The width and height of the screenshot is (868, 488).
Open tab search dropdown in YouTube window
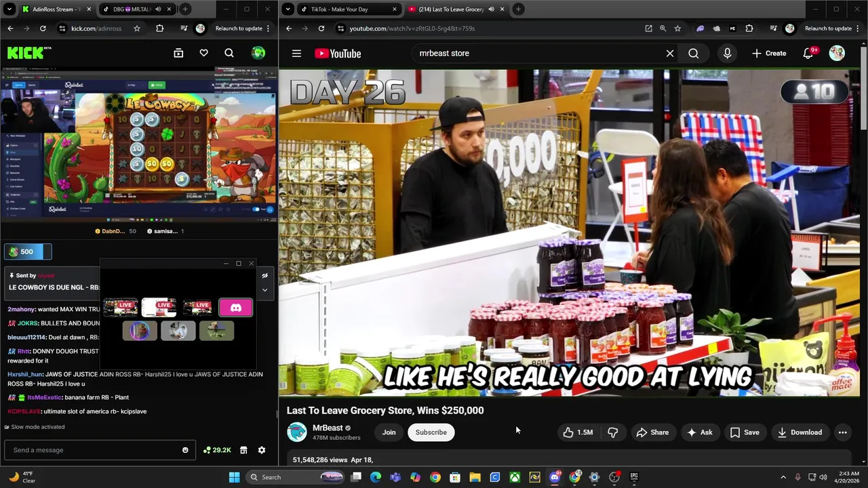click(288, 9)
